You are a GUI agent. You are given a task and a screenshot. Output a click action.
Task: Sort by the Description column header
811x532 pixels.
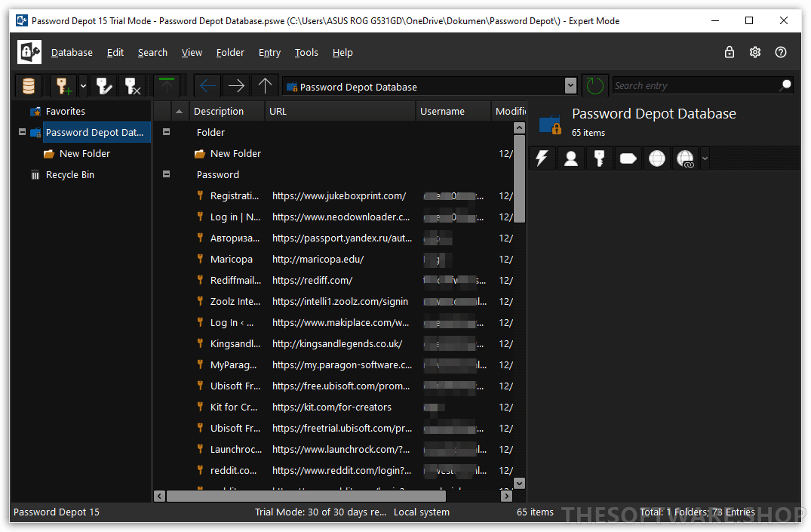tap(227, 111)
